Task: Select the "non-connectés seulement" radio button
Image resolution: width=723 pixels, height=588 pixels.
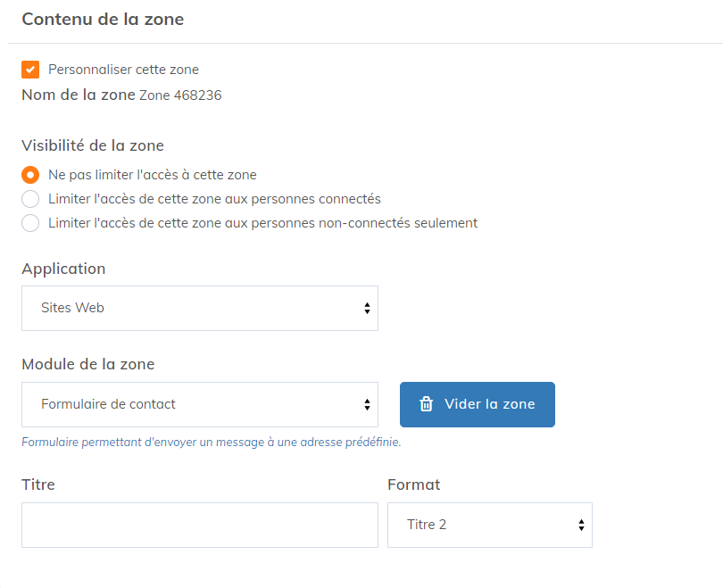Action: pos(30,223)
